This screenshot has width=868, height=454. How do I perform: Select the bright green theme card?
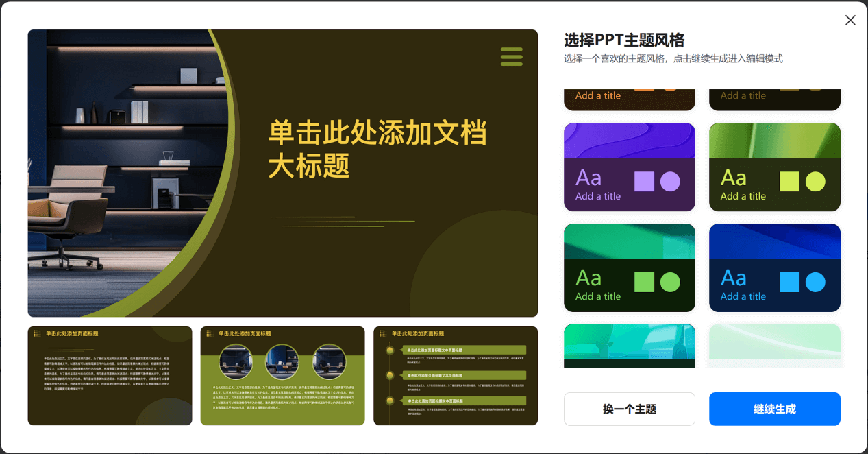[x=630, y=267]
